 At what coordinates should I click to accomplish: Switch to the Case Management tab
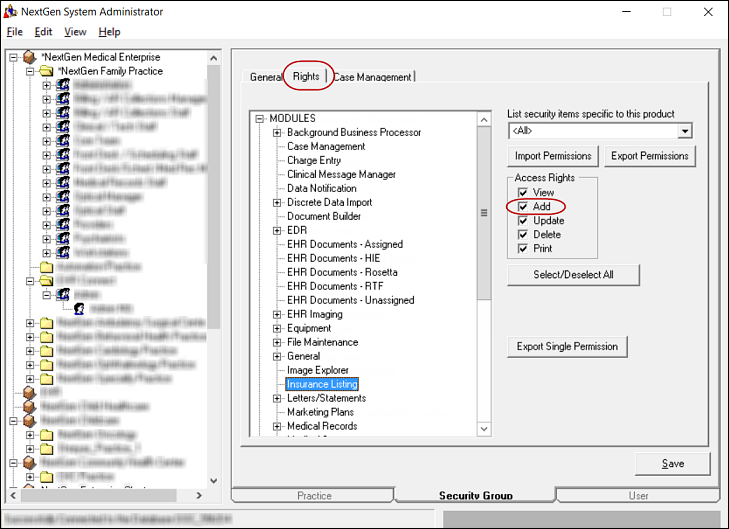pos(373,77)
